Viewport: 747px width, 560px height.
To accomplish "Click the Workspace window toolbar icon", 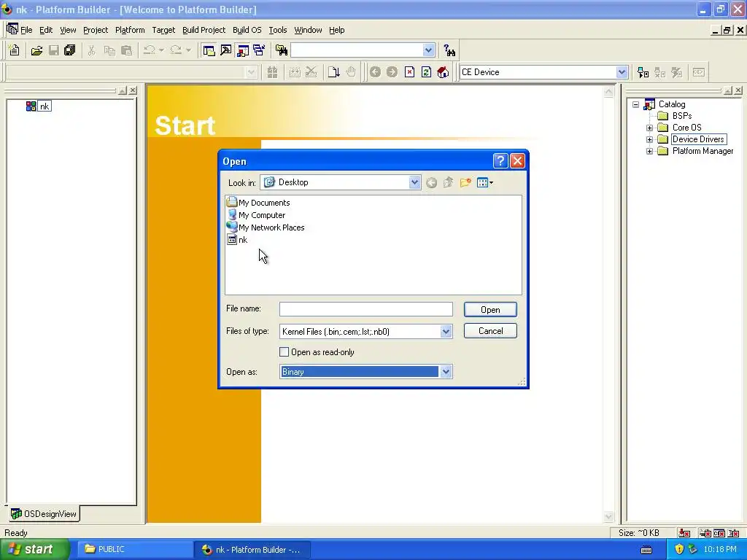I will tap(209, 50).
